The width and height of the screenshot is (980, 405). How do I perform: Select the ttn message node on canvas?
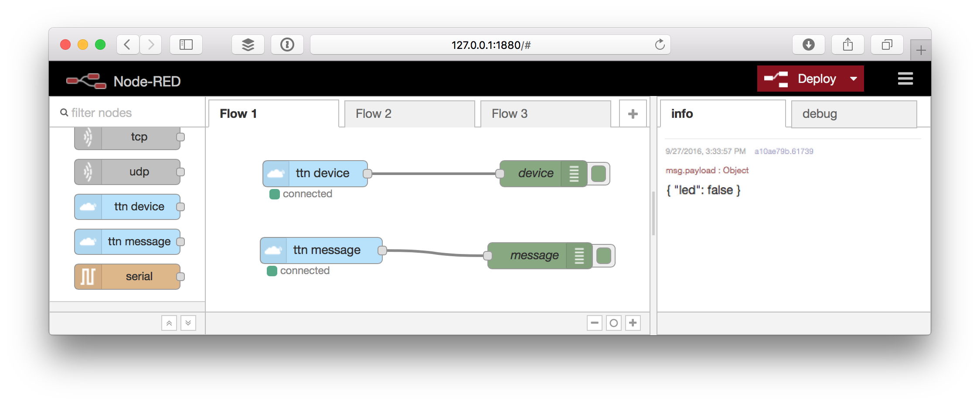(x=321, y=251)
